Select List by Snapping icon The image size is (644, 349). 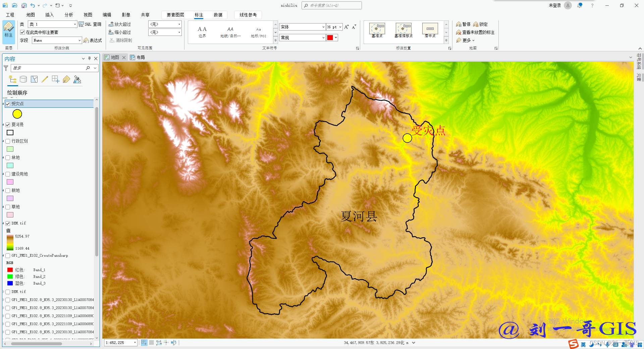point(56,80)
